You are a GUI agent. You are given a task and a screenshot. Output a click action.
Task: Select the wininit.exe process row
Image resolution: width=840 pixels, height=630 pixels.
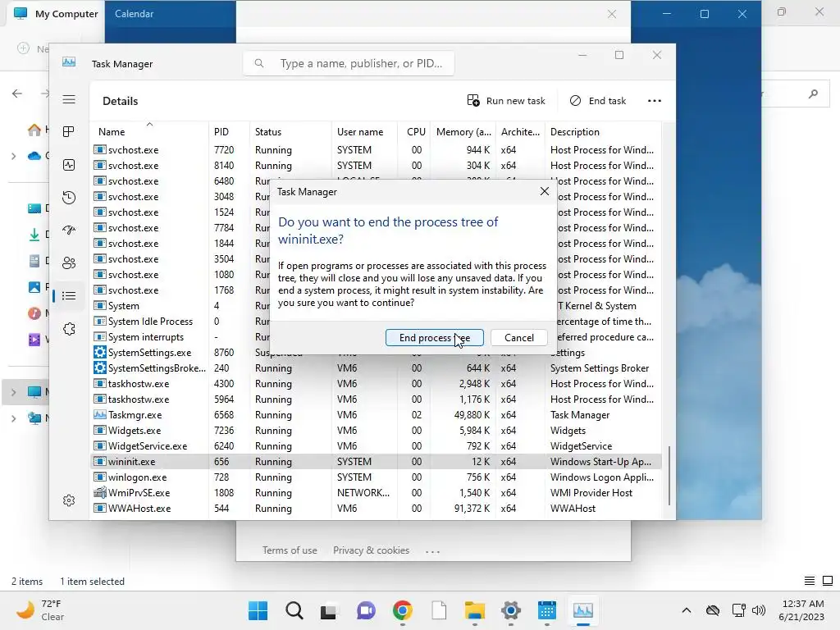click(x=377, y=461)
